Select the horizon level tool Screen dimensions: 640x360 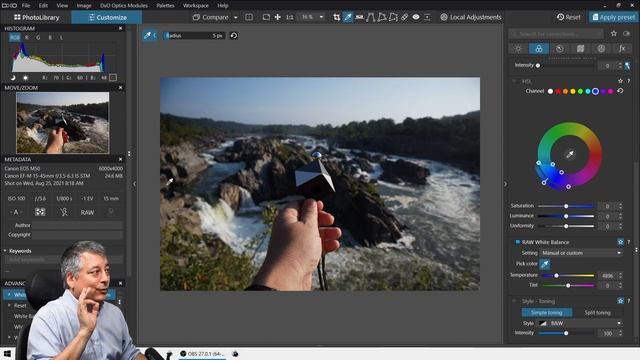[359, 17]
